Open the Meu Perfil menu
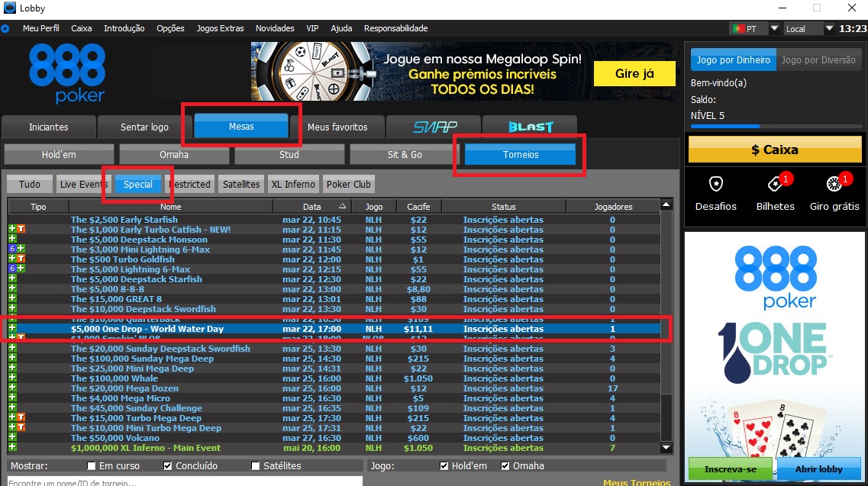 [41, 28]
